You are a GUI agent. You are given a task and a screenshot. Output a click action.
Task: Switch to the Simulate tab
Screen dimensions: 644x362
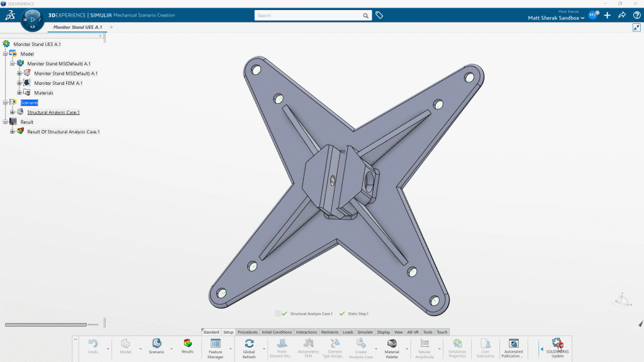coord(365,332)
